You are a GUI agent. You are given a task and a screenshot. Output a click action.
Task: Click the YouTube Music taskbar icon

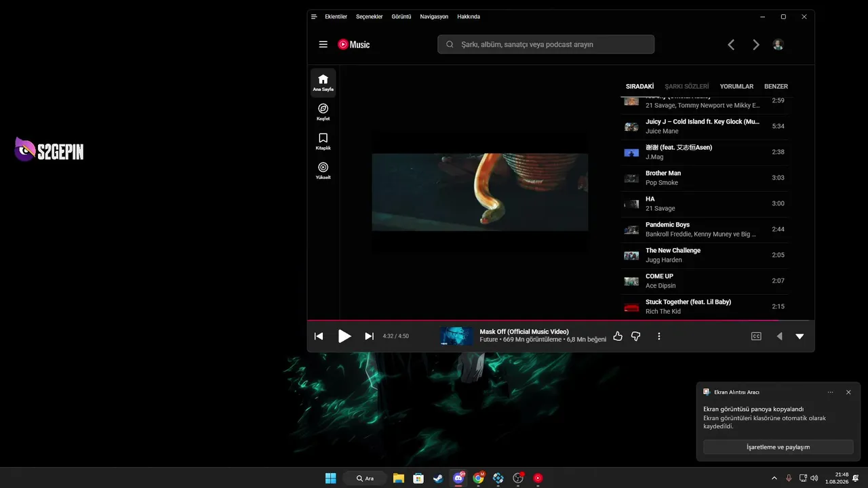(538, 478)
